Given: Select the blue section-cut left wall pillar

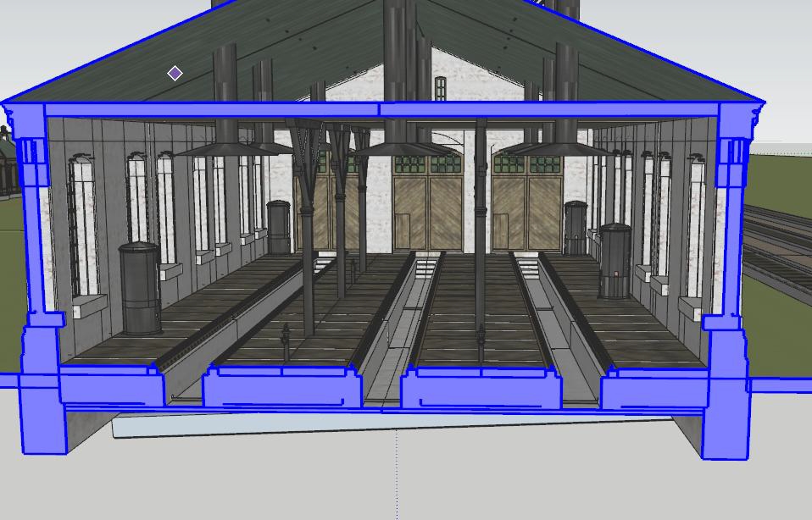Looking at the screenshot, I should [x=39, y=279].
